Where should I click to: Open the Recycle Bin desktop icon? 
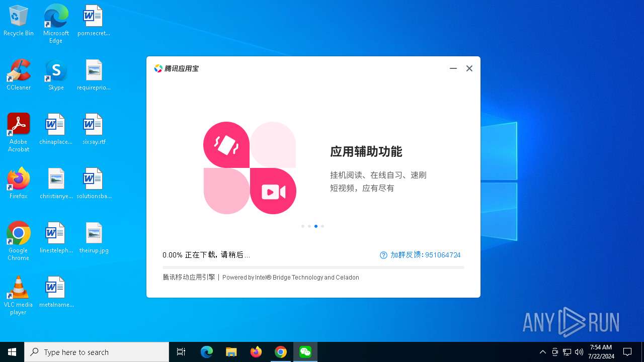click(x=19, y=21)
